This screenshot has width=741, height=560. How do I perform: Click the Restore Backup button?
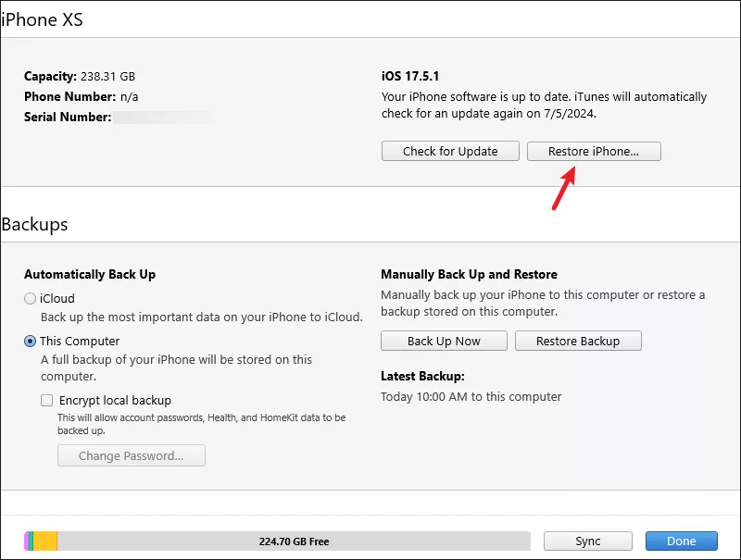click(x=578, y=341)
